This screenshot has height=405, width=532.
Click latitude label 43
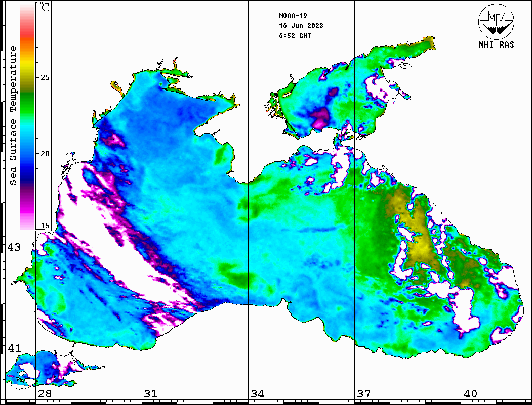14,247
